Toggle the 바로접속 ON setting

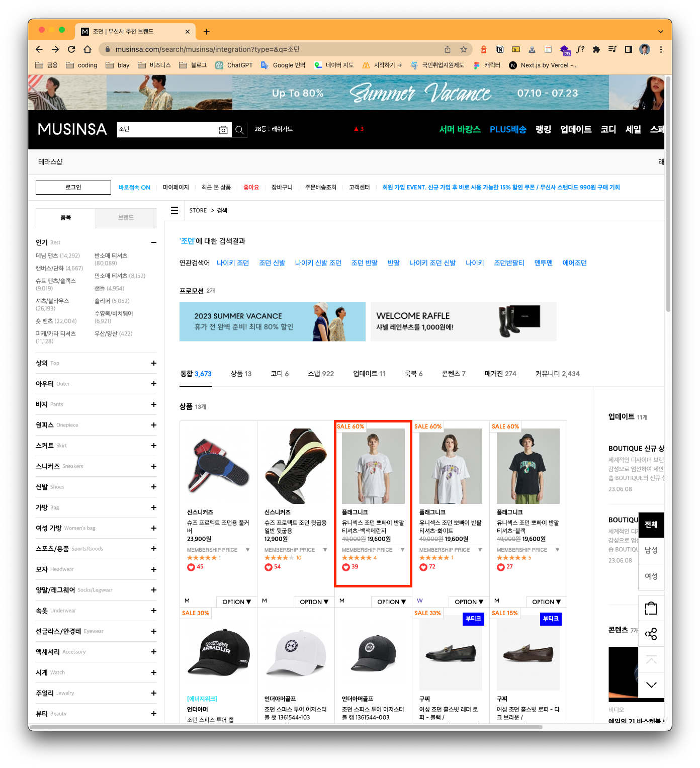click(x=134, y=188)
